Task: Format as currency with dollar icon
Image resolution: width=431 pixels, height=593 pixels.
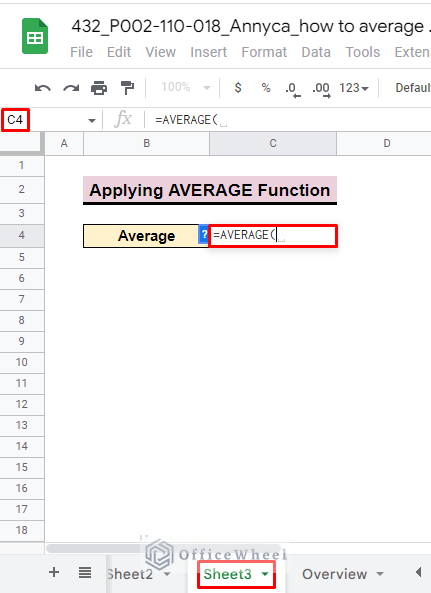Action: point(238,88)
